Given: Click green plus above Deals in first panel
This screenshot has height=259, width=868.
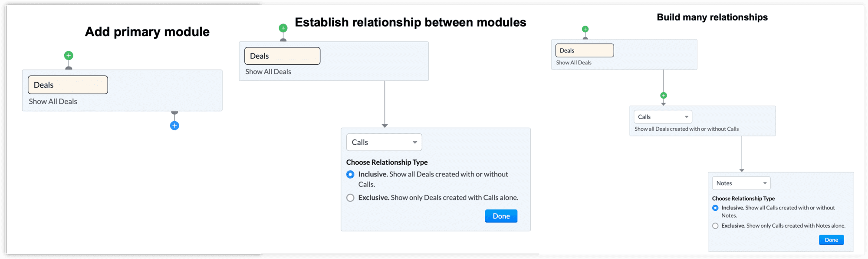Looking at the screenshot, I should click(69, 56).
